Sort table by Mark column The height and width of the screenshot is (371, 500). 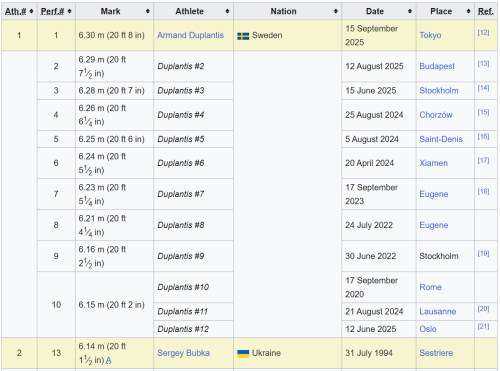coord(148,11)
